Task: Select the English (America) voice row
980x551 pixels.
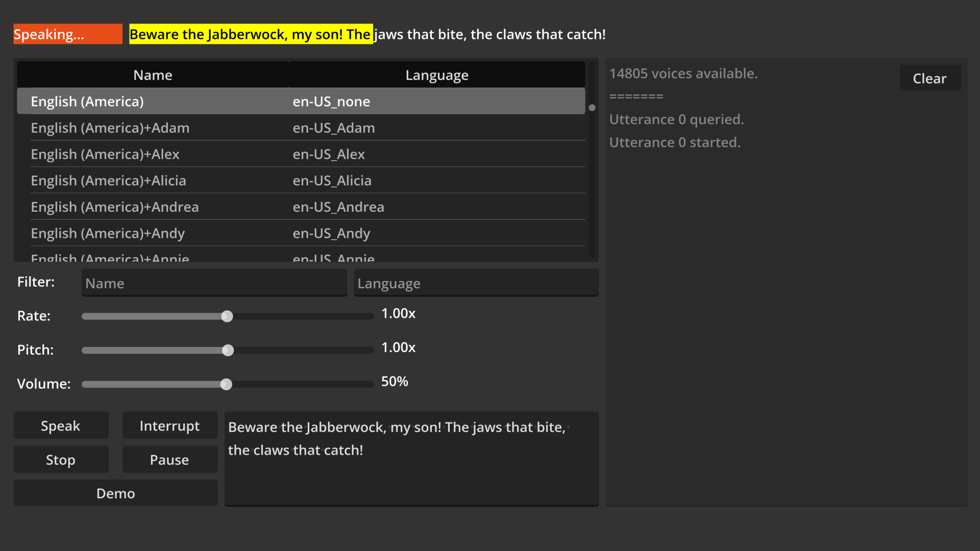Action: tap(301, 101)
